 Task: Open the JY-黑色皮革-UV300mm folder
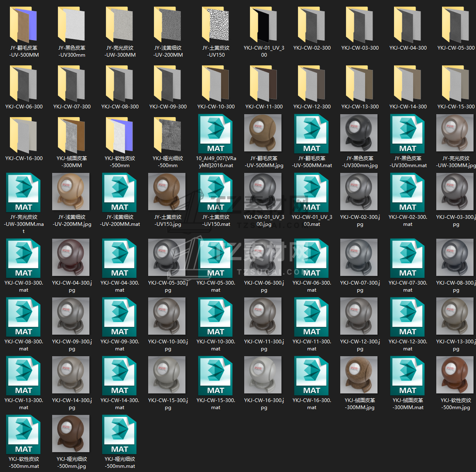72,25
